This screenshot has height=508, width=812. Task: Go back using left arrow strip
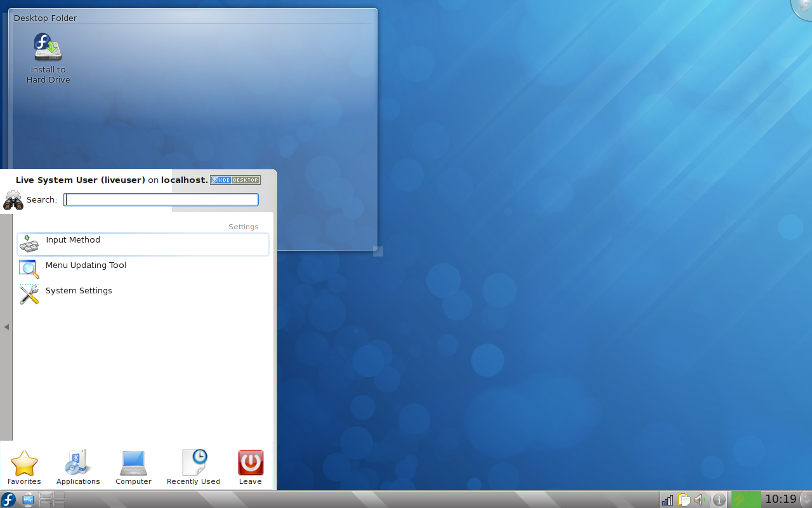click(6, 327)
